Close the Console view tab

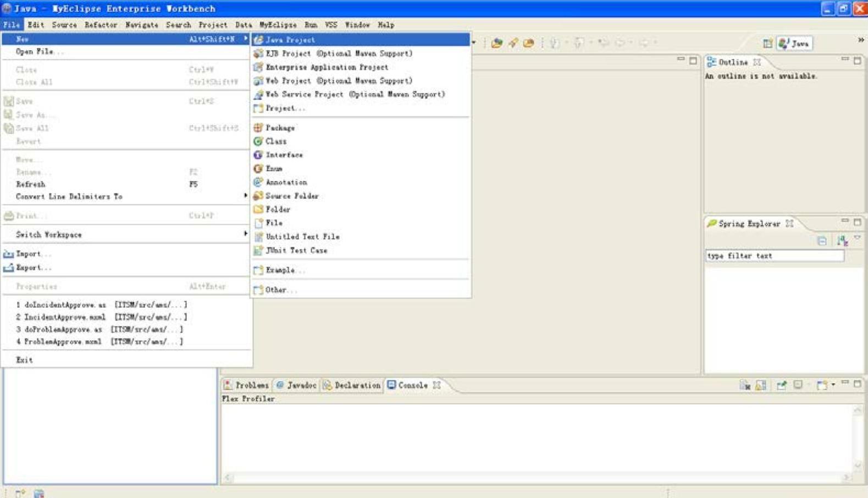coord(436,385)
